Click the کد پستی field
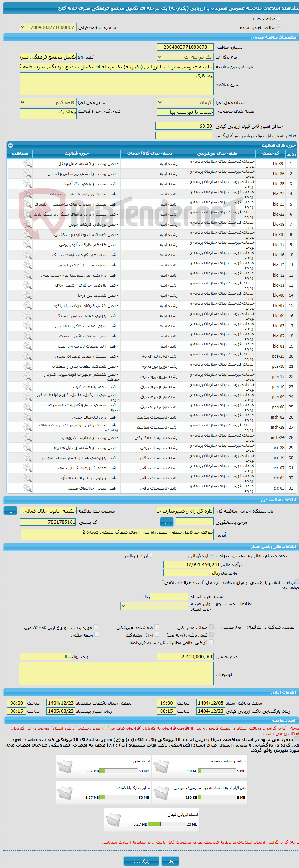Screen dimensions: 299x868 point(48,522)
